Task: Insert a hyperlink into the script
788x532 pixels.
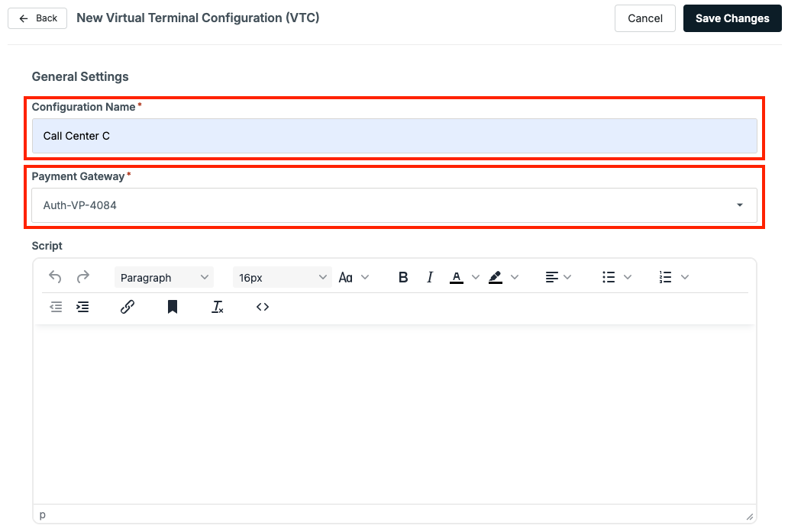Action: (x=128, y=306)
